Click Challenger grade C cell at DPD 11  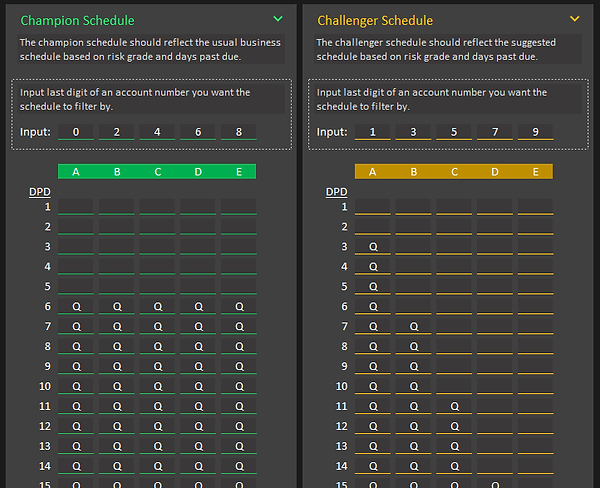(454, 406)
